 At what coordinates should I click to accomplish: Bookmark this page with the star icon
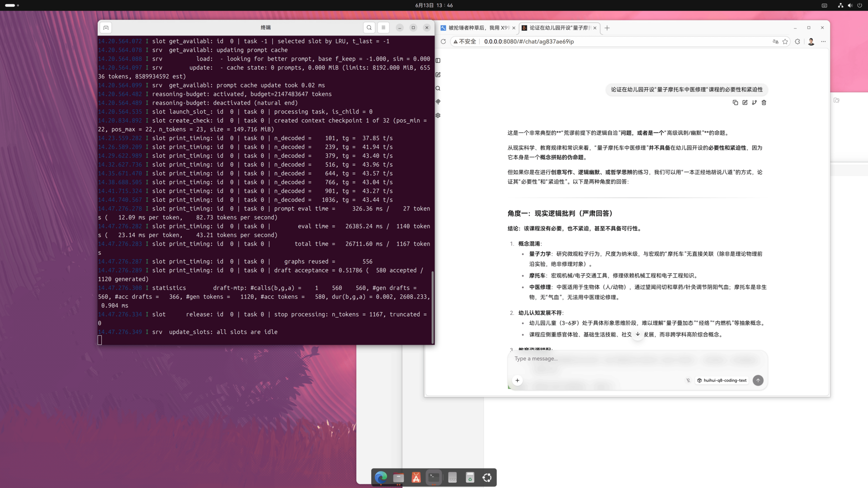tap(785, 42)
